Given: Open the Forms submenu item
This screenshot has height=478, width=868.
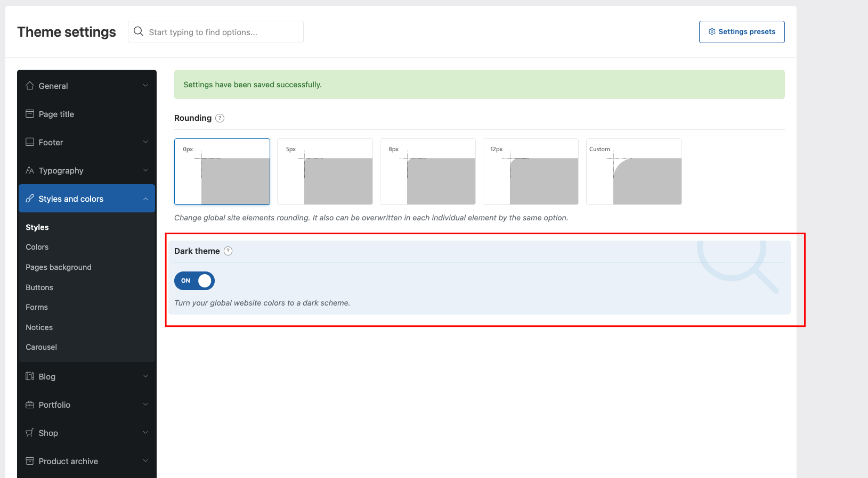Looking at the screenshot, I should click(37, 307).
